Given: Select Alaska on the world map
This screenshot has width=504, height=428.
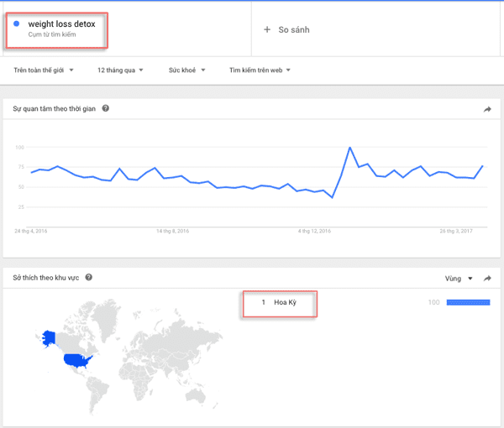Looking at the screenshot, I should (47, 337).
